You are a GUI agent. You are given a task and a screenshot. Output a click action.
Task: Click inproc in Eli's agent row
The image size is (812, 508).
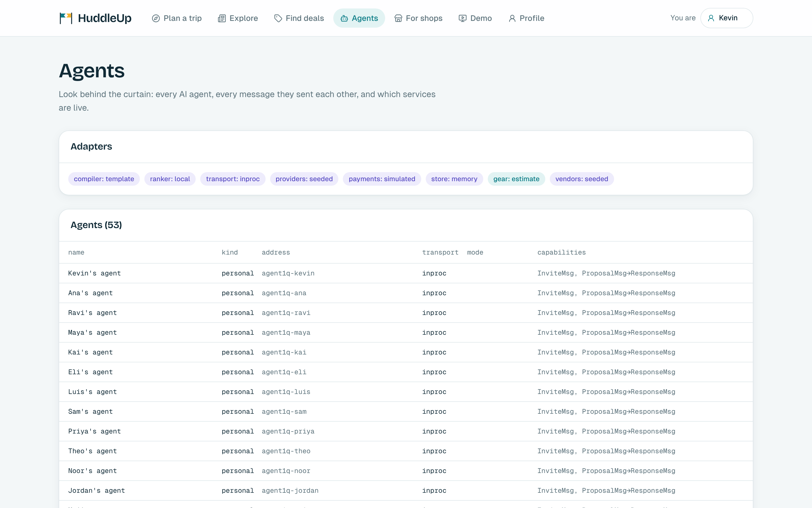(x=434, y=372)
